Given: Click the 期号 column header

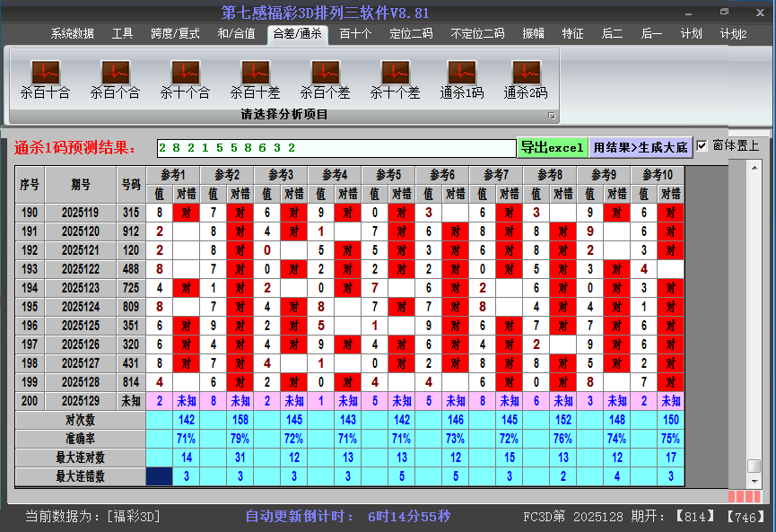Looking at the screenshot, I should click(x=81, y=185).
